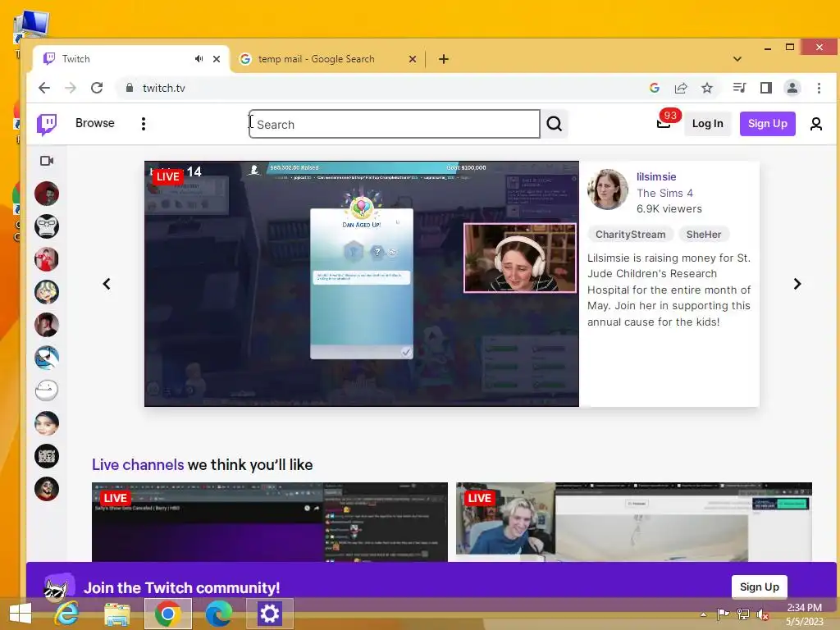Show the previous featured stream
This screenshot has height=630, width=840.
(x=107, y=284)
